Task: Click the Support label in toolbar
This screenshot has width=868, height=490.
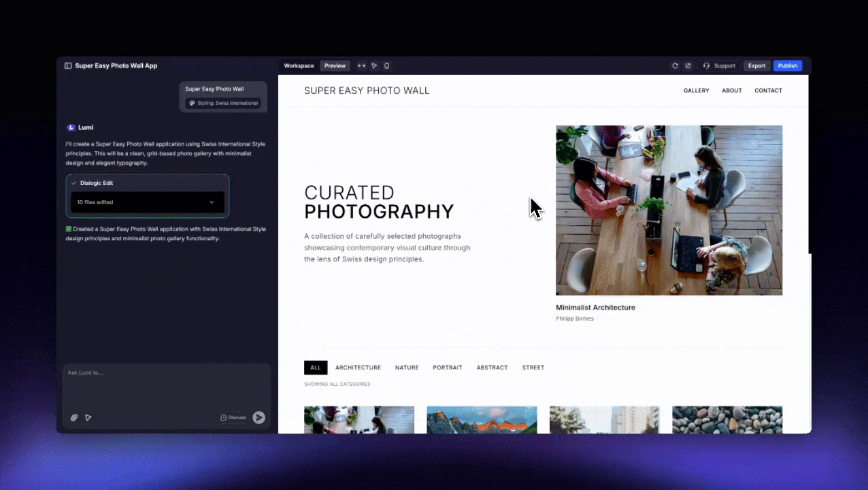Action: point(724,66)
